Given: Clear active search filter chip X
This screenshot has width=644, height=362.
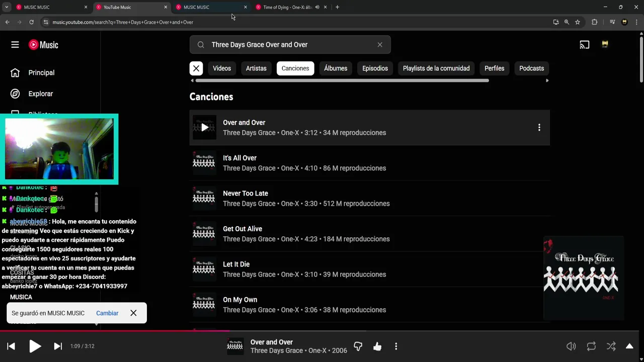Looking at the screenshot, I should (x=196, y=68).
